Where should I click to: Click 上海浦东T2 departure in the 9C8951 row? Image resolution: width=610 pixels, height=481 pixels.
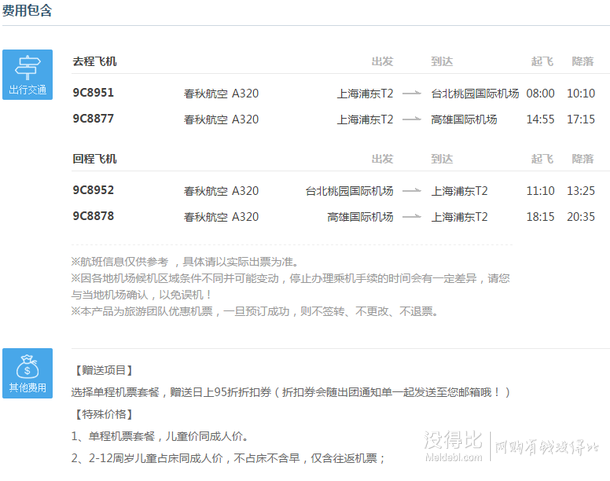[365, 94]
